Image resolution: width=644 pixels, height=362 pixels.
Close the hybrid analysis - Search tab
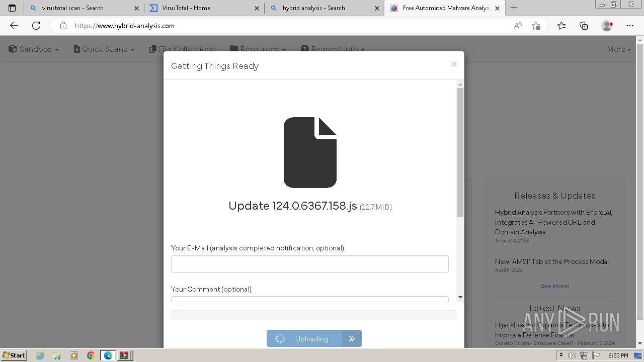click(377, 8)
